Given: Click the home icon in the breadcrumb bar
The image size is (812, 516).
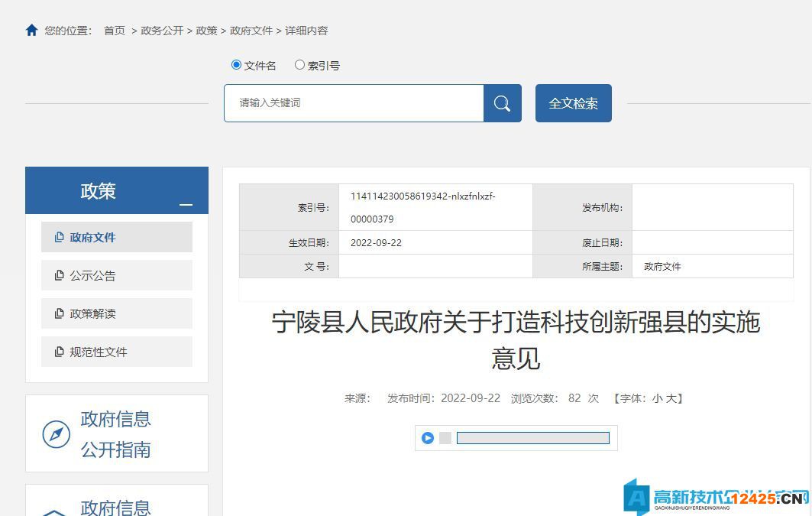Looking at the screenshot, I should pyautogui.click(x=31, y=30).
